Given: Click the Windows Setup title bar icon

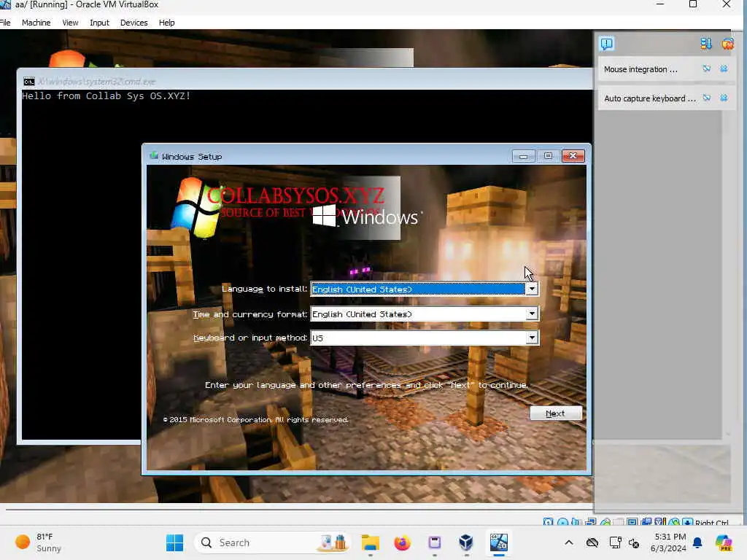Looking at the screenshot, I should [x=154, y=156].
